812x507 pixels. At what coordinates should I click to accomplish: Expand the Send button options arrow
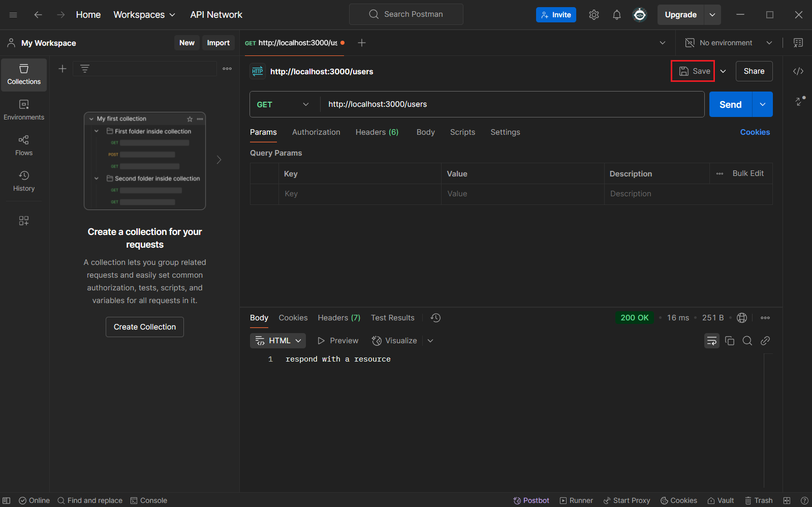coord(763,104)
